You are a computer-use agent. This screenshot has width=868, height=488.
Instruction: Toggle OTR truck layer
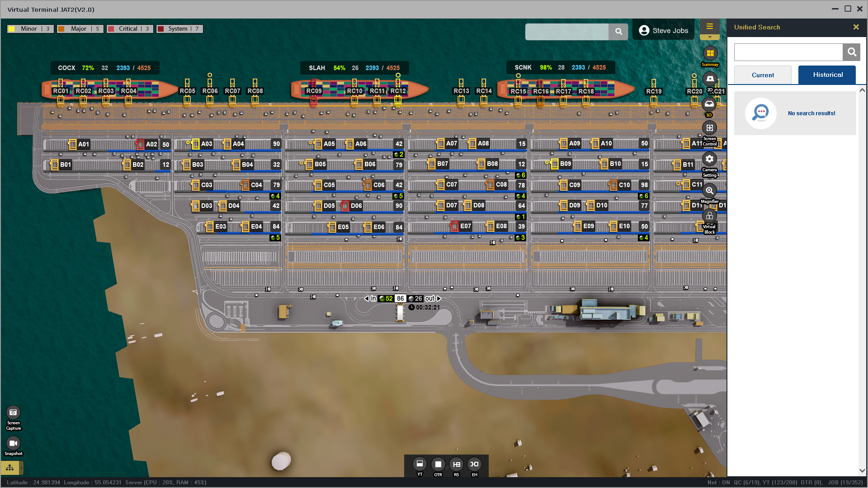coord(438,464)
